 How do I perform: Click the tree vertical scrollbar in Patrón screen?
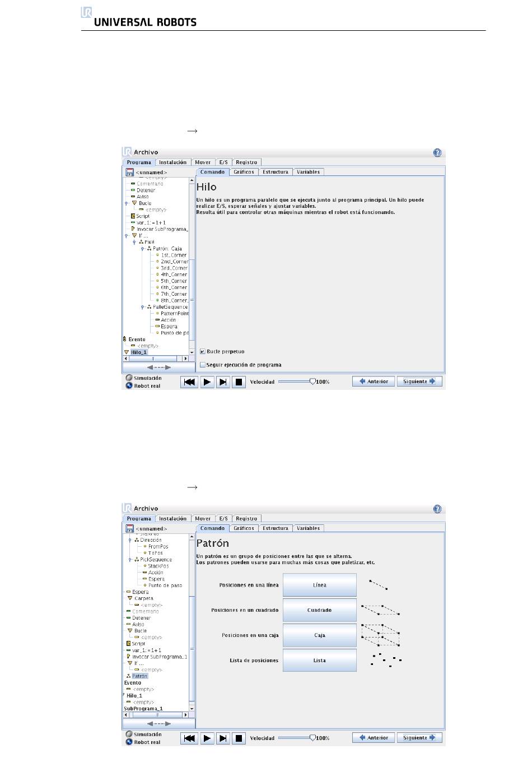[x=192, y=623]
